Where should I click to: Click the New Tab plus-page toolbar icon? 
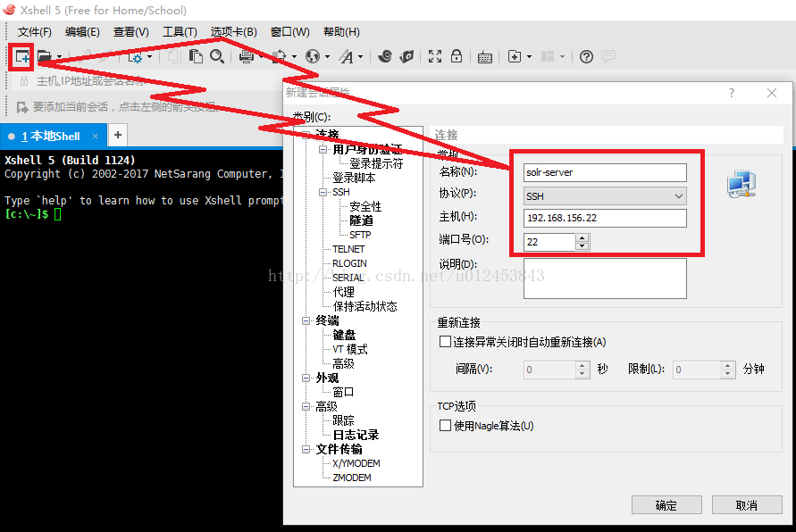(515, 56)
